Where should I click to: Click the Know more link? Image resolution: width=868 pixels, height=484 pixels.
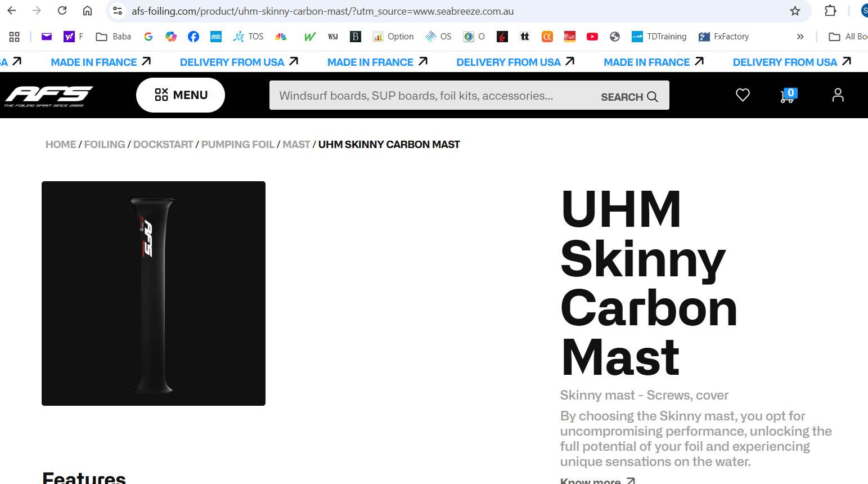click(x=597, y=481)
